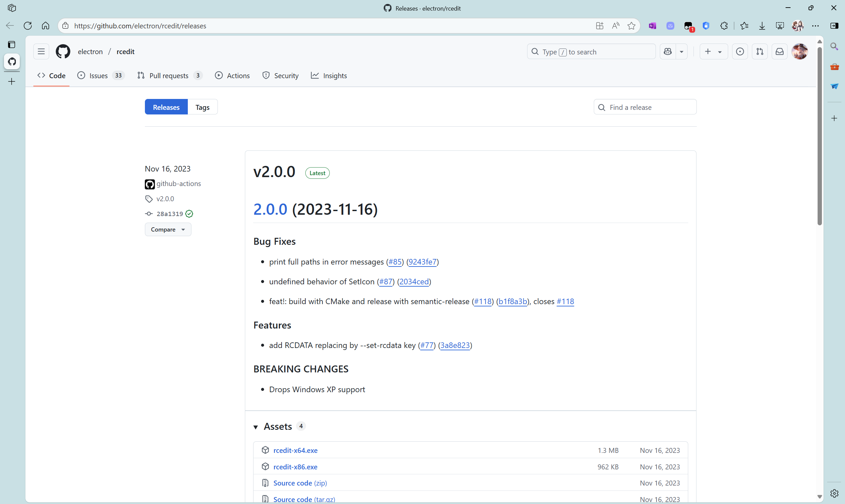Select the Releases button
The image size is (845, 504).
[x=166, y=107]
